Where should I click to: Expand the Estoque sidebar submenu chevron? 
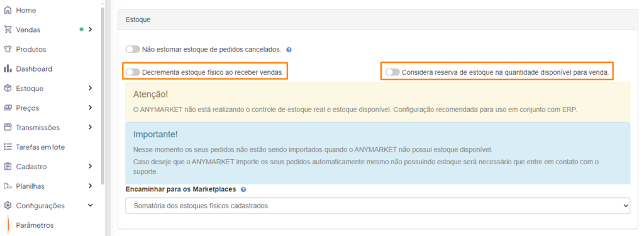pos(91,88)
